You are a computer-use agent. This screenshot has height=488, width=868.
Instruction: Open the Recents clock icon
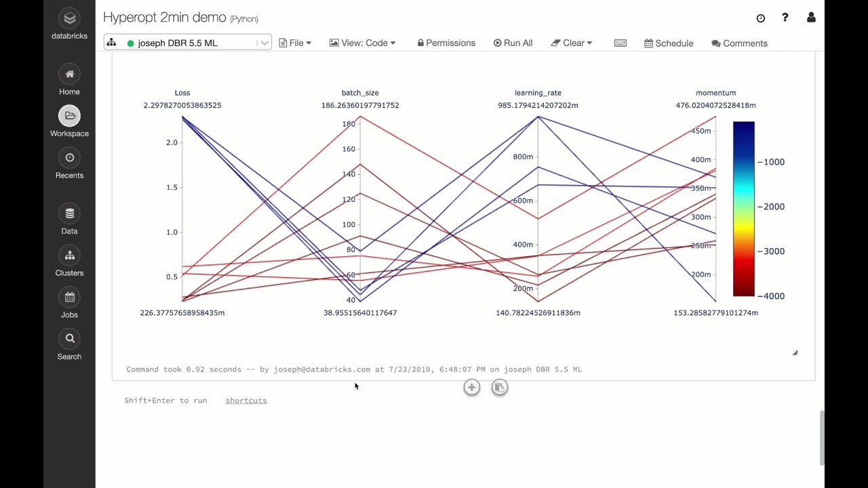tap(69, 158)
